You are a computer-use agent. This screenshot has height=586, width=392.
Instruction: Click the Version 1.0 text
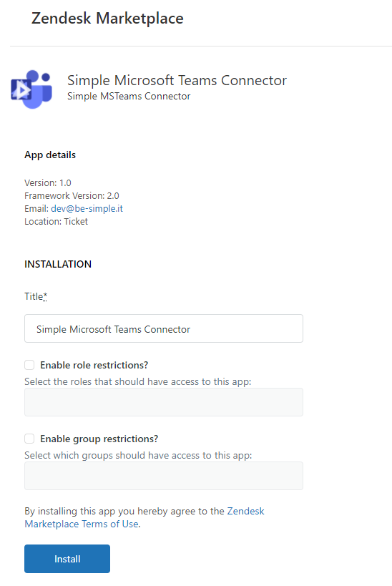[x=48, y=182]
